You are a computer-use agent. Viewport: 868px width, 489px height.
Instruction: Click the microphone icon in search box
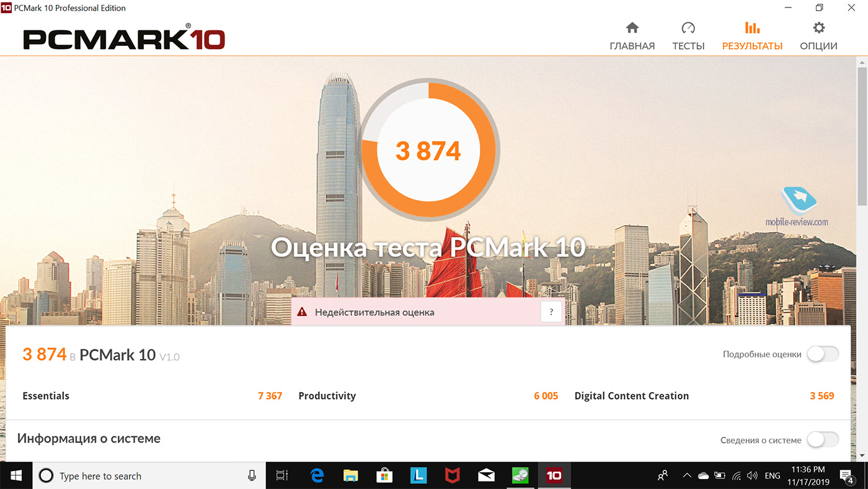[252, 476]
